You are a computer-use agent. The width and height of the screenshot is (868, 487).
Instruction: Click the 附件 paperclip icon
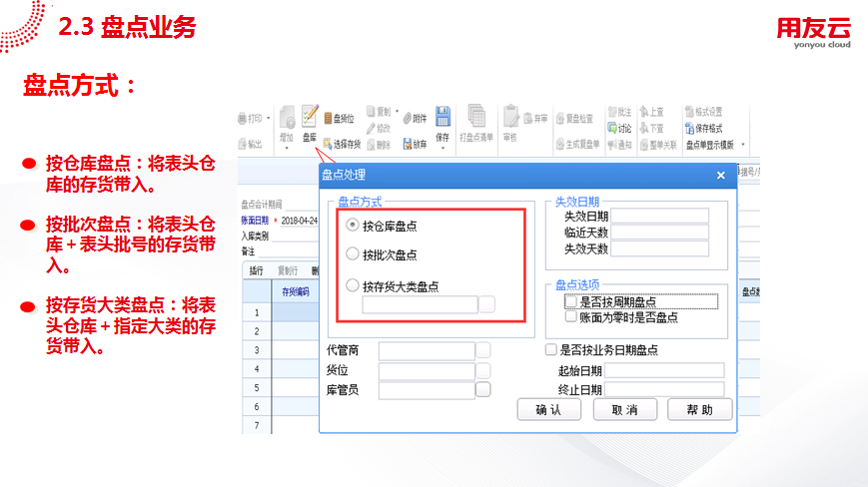pos(408,119)
